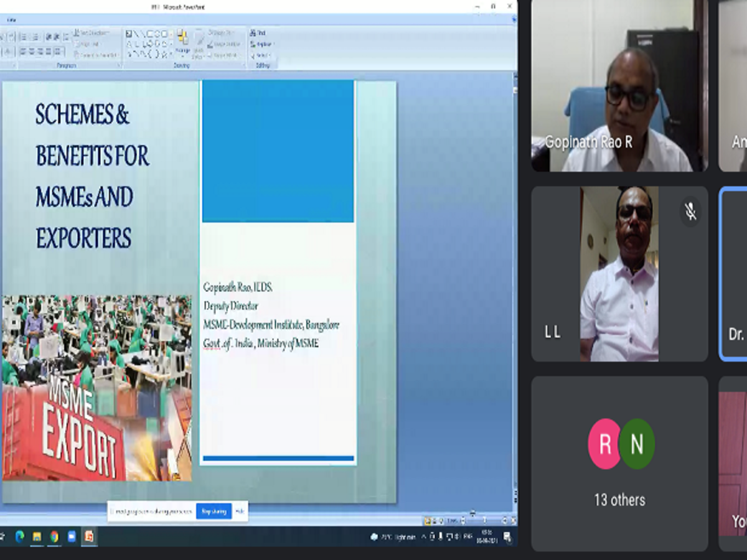Open Google Chrome from the taskbar
Image resolution: width=747 pixels, height=560 pixels.
54,537
